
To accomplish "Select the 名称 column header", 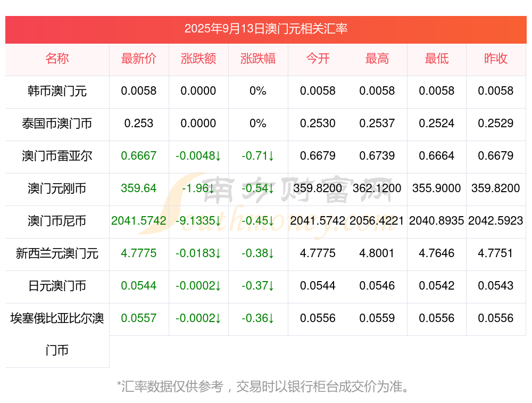I will 57,59.
